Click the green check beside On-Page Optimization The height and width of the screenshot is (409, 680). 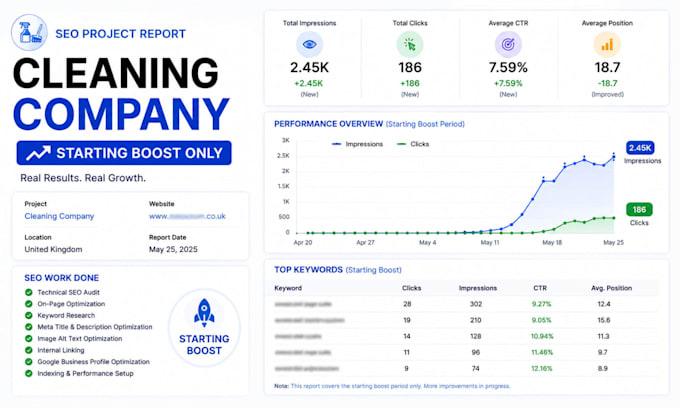[x=29, y=304]
